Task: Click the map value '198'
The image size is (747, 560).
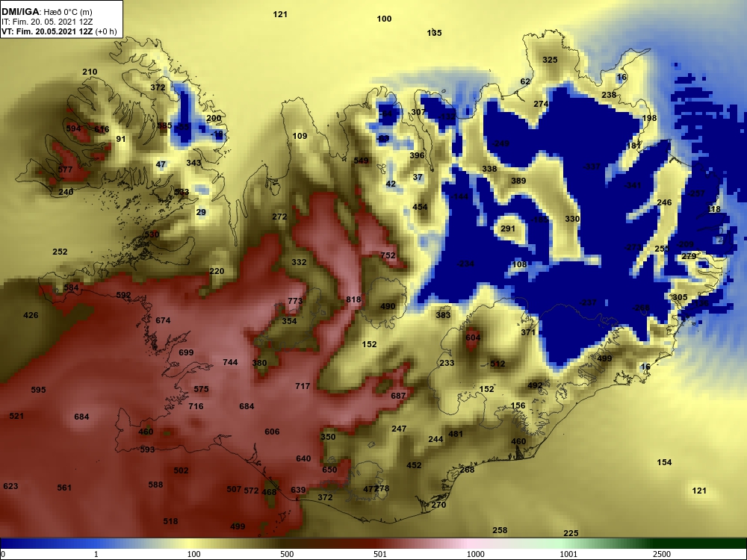Action: pos(649,118)
